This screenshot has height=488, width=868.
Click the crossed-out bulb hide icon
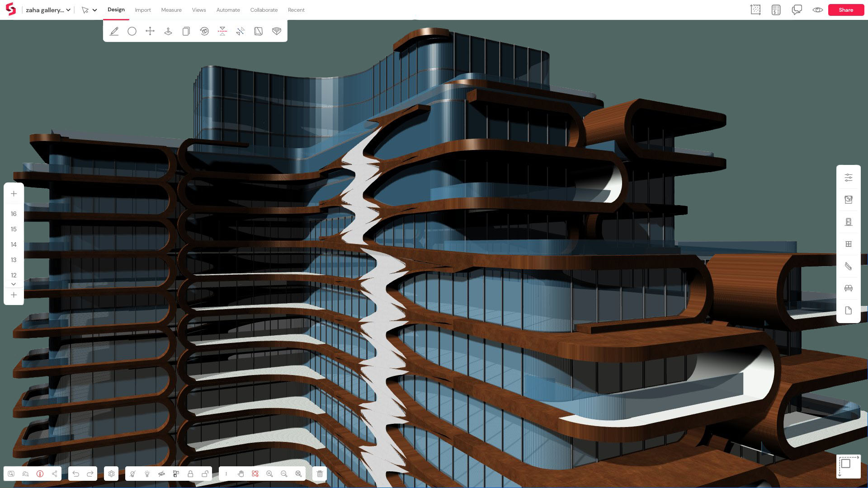tap(132, 474)
